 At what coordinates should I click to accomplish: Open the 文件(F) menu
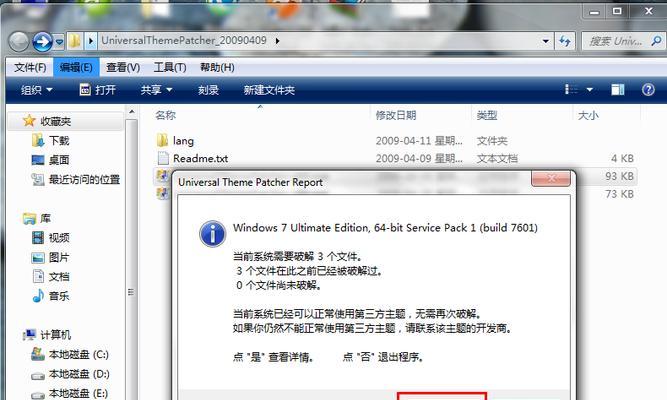point(30,67)
